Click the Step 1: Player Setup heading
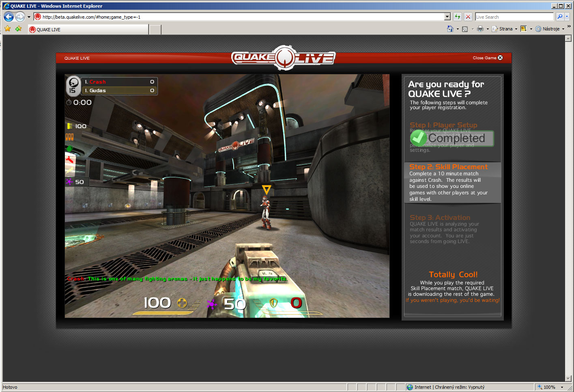This screenshot has height=392, width=574. tap(443, 125)
